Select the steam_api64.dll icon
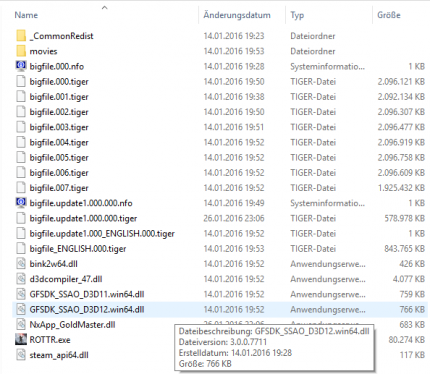Screen dimensions: 430x374 (x=21, y=355)
